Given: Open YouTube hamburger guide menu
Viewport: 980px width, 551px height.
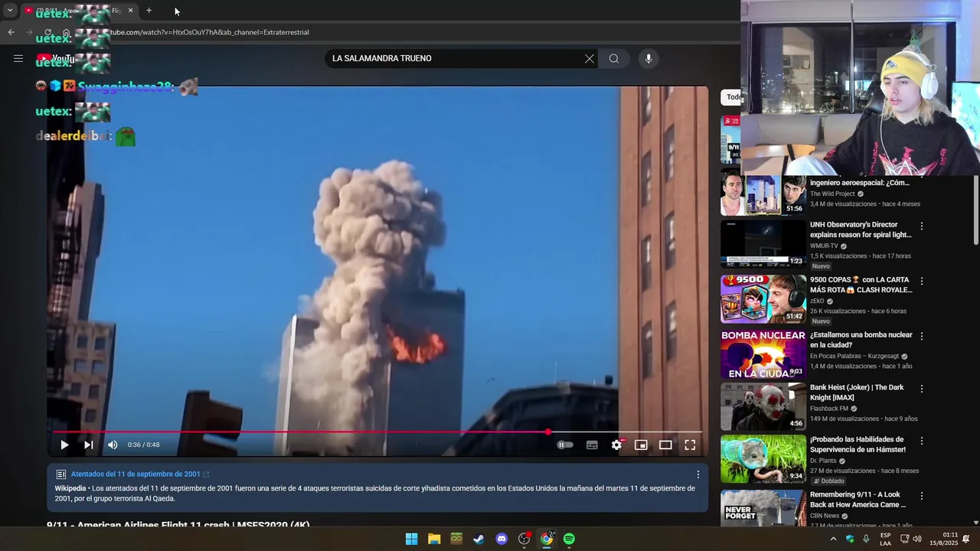Looking at the screenshot, I should coord(18,58).
